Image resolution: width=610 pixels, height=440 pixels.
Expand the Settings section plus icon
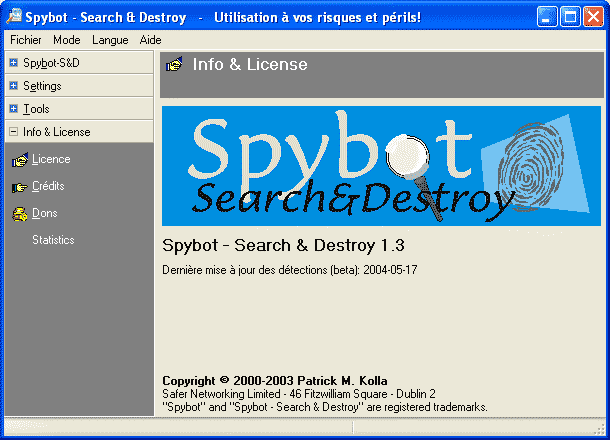pos(14,86)
